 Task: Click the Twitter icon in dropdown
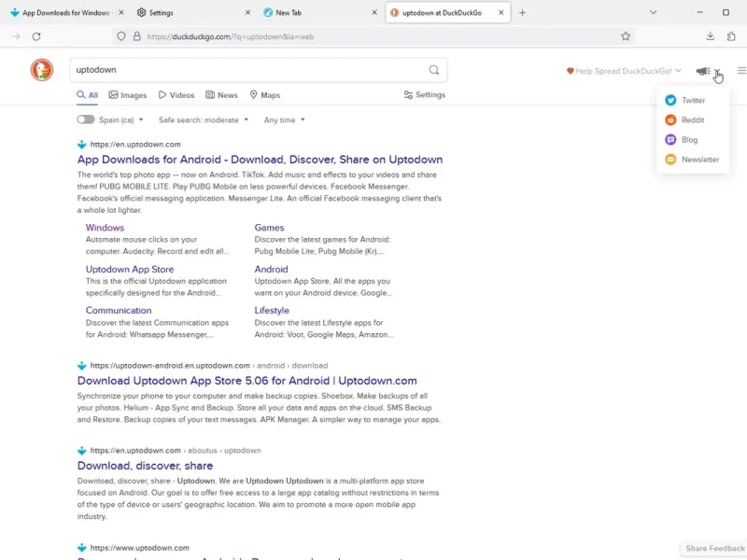click(670, 100)
